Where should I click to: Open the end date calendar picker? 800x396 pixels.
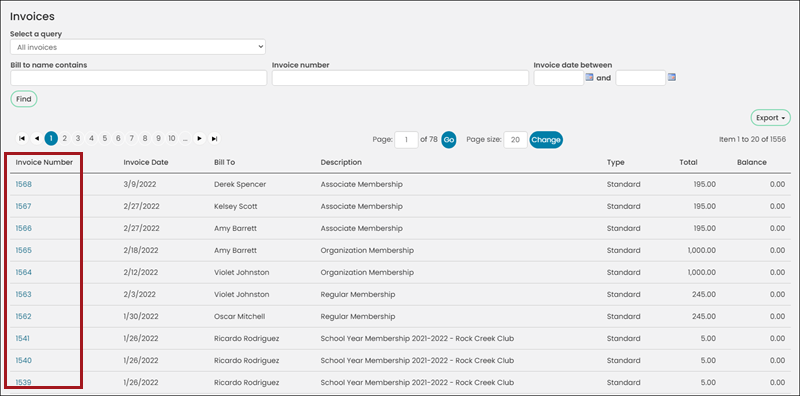[672, 78]
